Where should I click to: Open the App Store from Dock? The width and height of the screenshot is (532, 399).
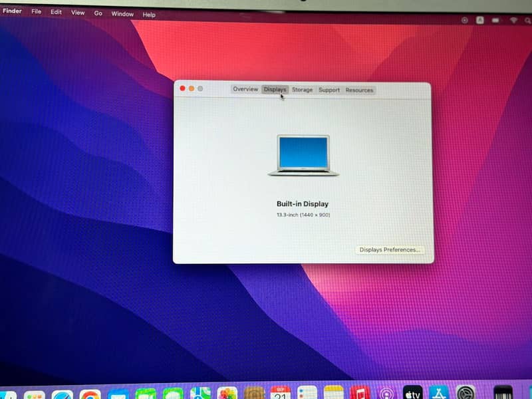439,394
